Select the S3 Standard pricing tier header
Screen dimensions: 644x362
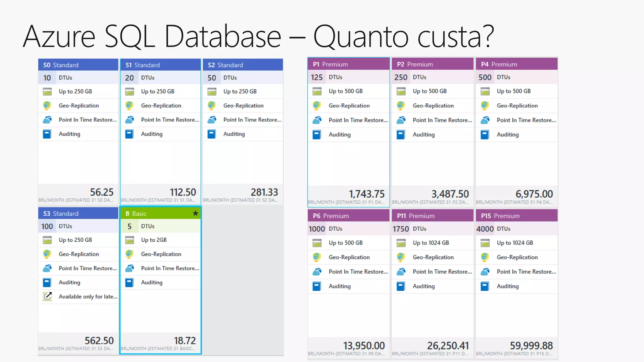coord(78,213)
